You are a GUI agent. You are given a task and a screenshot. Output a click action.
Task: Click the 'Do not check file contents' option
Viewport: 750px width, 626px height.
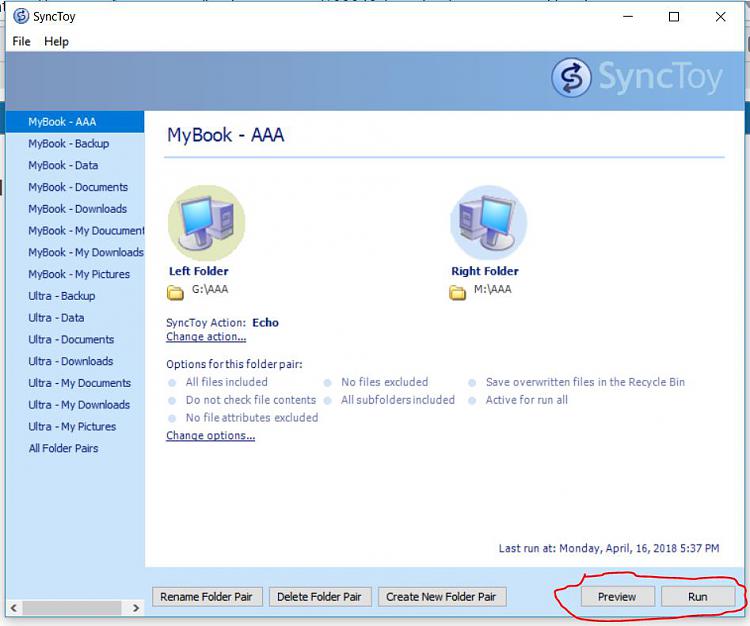[x=251, y=400]
